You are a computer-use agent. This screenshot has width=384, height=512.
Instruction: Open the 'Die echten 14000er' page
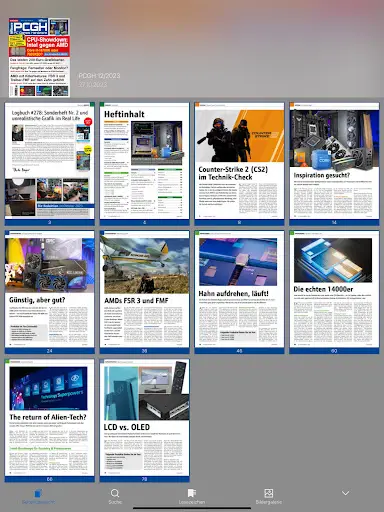(x=334, y=292)
